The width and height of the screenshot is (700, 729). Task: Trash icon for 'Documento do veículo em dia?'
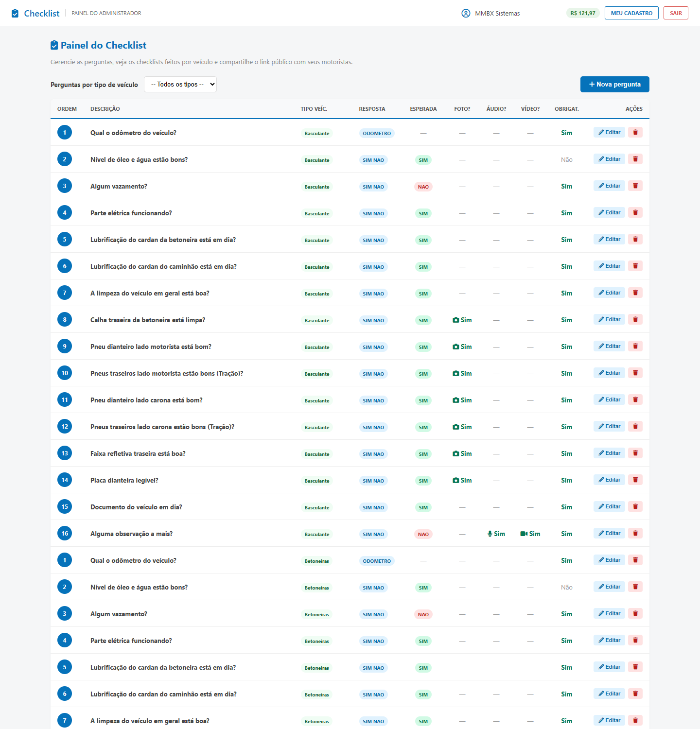[635, 506]
